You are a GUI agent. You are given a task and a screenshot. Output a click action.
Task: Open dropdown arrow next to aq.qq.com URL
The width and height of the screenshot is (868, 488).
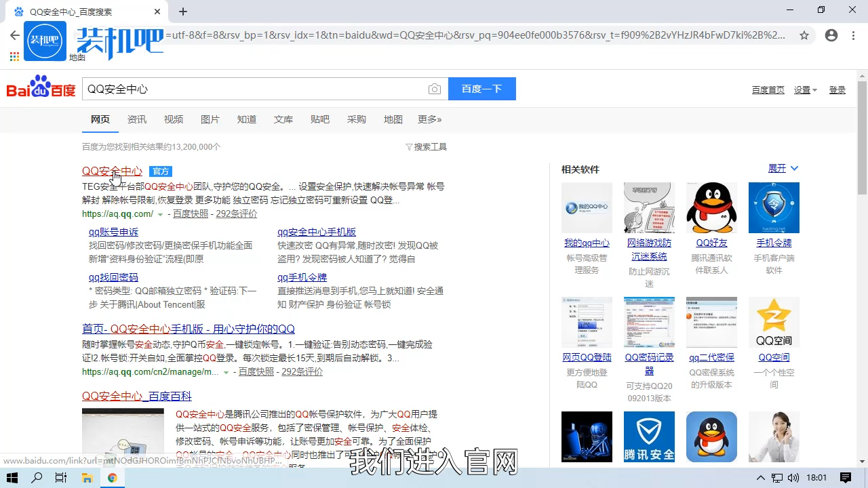(160, 214)
